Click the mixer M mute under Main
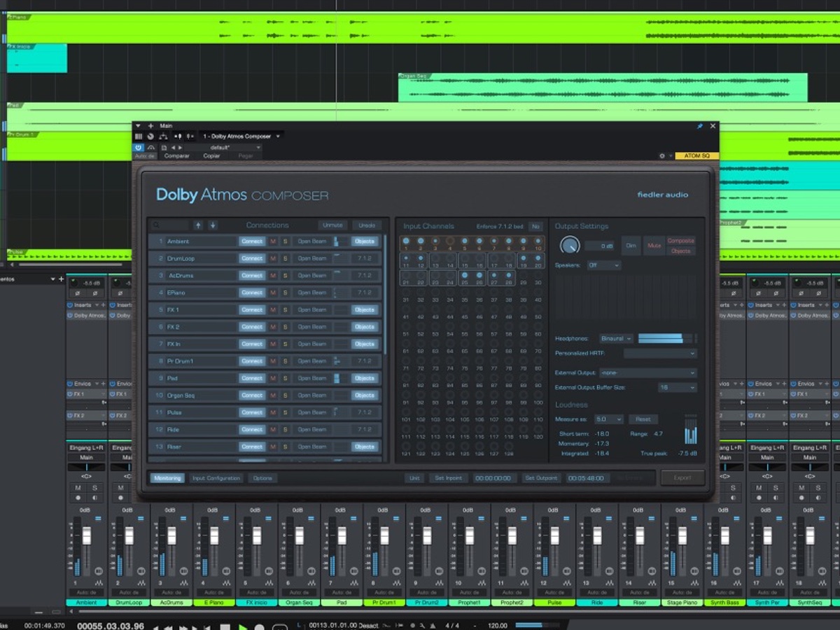This screenshot has height=630, width=840. (x=78, y=487)
